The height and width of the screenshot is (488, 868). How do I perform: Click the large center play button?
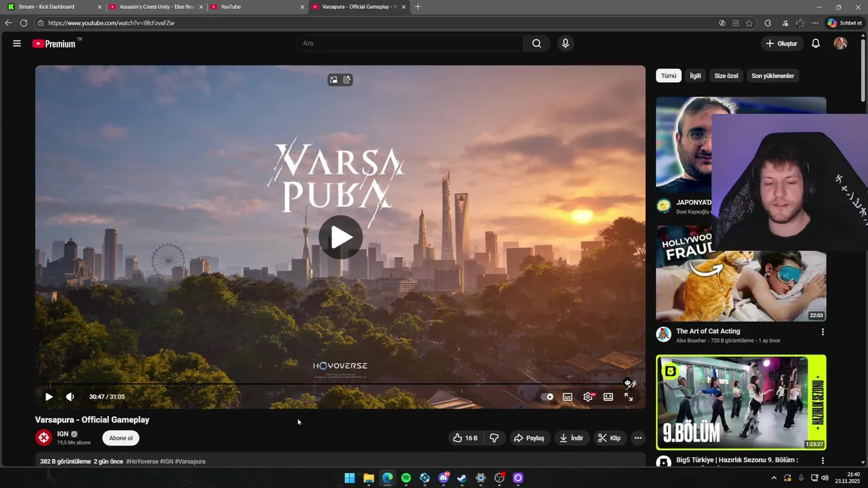[340, 237]
